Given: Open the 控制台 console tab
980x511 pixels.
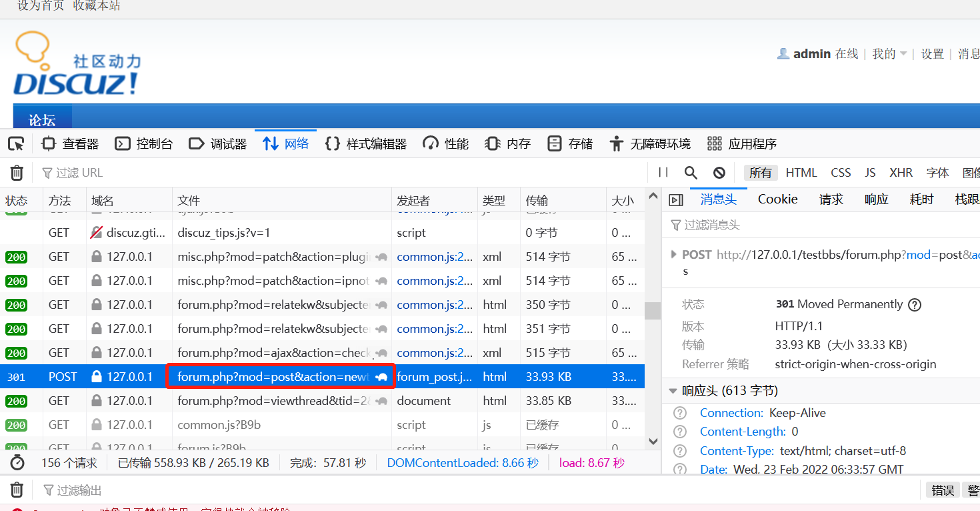Looking at the screenshot, I should click(x=143, y=143).
